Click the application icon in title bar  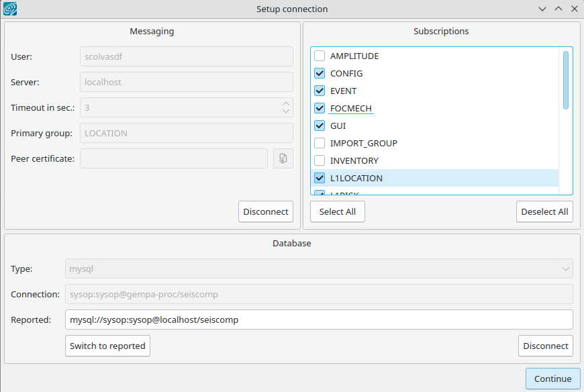coord(10,9)
